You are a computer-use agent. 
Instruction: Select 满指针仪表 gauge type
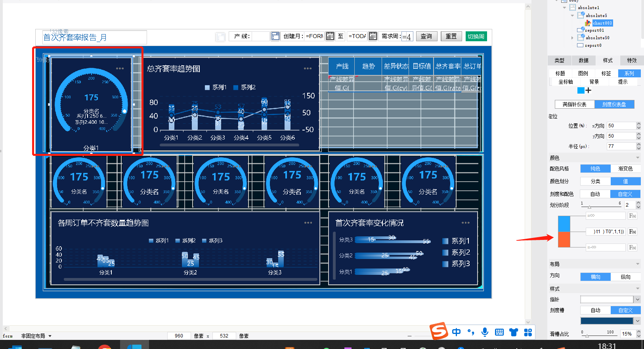(x=574, y=104)
